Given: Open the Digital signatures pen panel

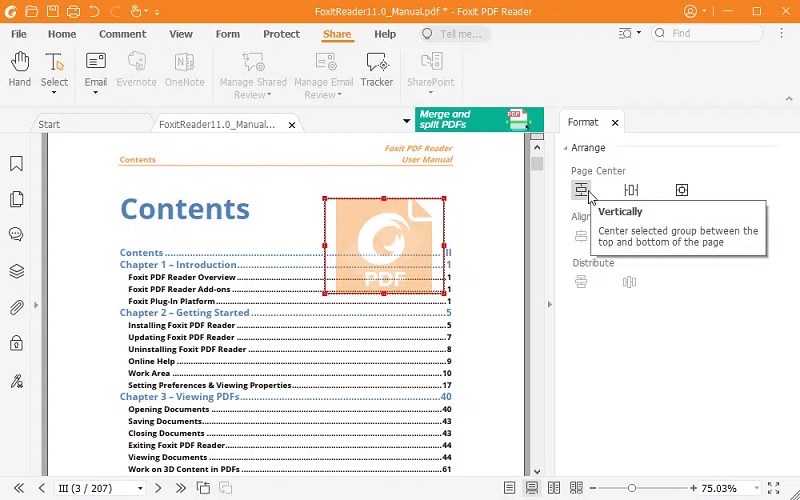Looking at the screenshot, I should pyautogui.click(x=16, y=381).
